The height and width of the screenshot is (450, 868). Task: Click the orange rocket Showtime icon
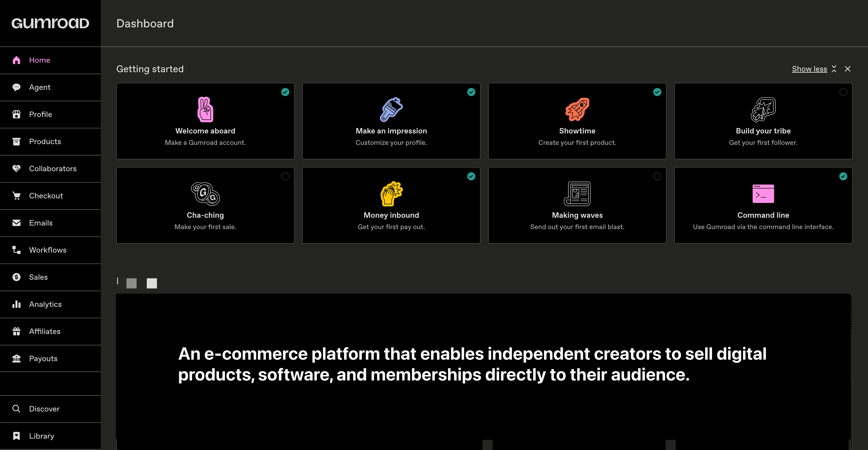click(577, 109)
